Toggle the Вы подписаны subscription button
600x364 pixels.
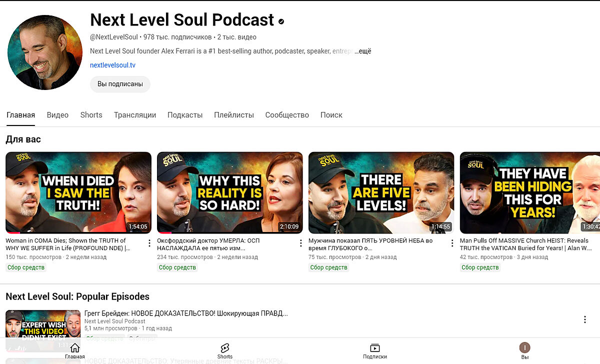(x=120, y=84)
